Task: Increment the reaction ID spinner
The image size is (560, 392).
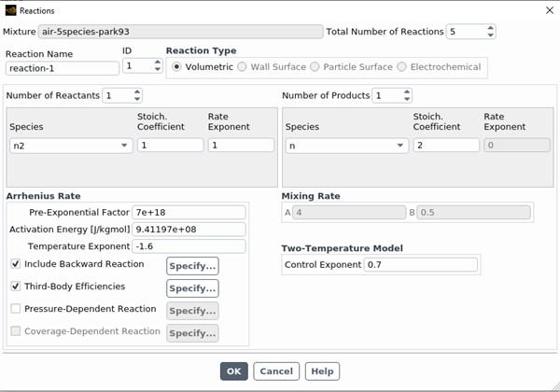Action: [x=156, y=63]
